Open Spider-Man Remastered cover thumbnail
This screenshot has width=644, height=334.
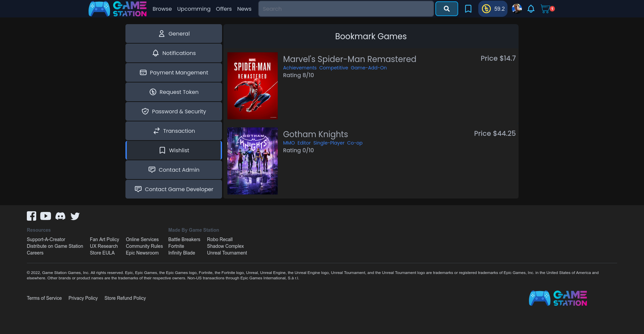click(x=253, y=86)
